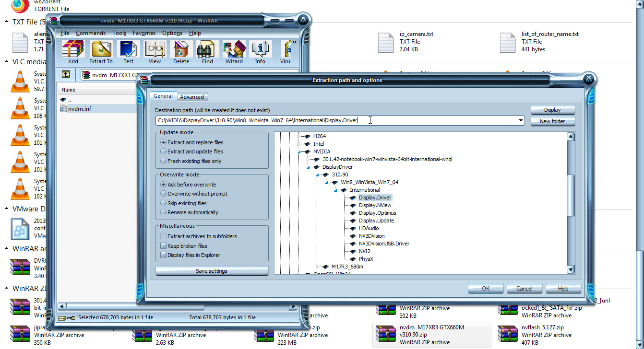Open the destination path dropdown arrow
Image resolution: width=644 pixels, height=349 pixels.
521,120
